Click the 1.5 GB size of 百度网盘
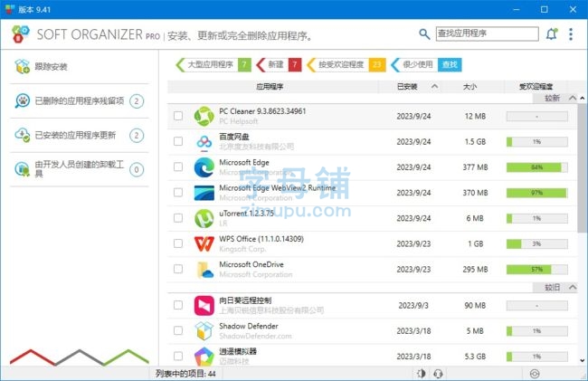588x381 pixels. coord(475,142)
